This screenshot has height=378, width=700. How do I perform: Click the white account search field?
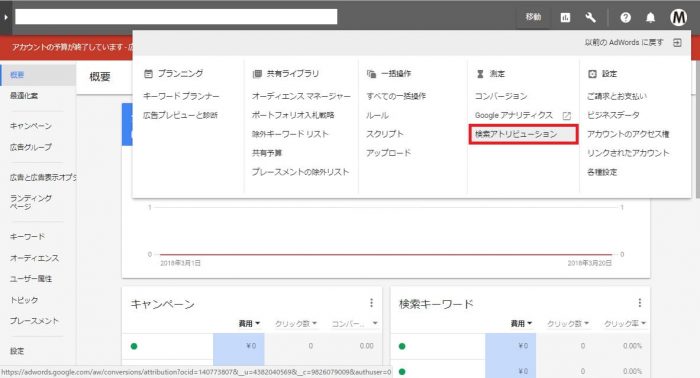(x=176, y=17)
